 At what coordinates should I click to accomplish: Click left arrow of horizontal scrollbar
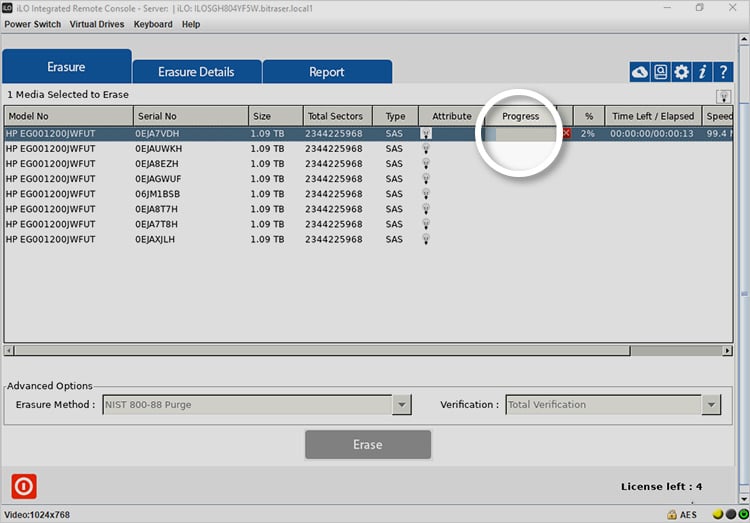[9, 351]
